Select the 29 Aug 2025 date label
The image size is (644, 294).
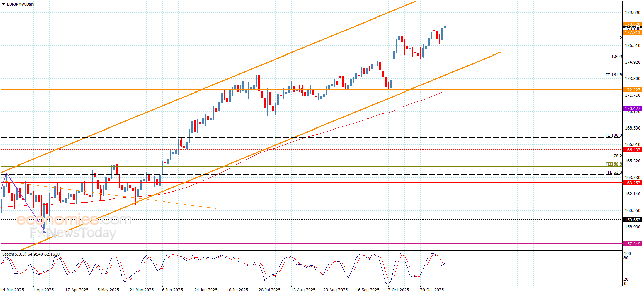pos(335,290)
